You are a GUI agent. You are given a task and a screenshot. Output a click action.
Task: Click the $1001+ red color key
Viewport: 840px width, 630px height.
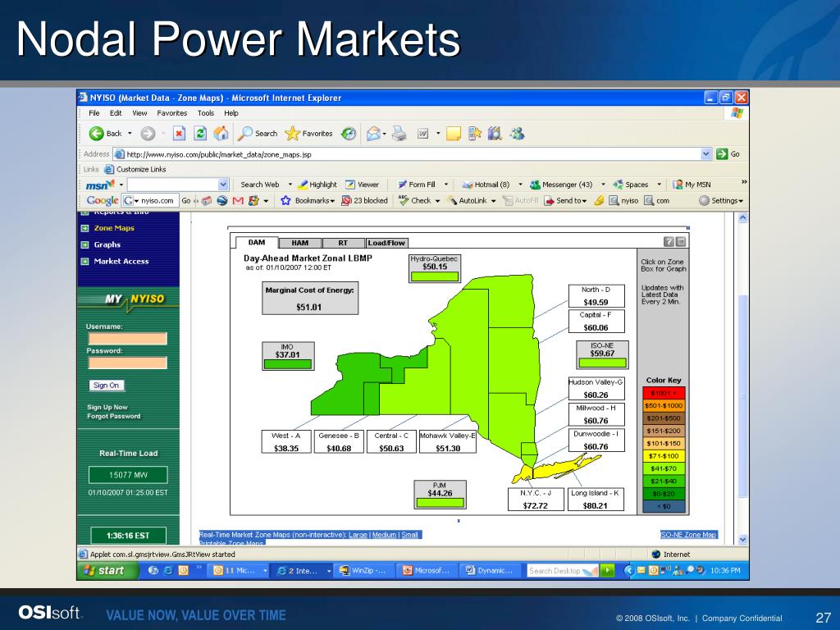pos(664,393)
